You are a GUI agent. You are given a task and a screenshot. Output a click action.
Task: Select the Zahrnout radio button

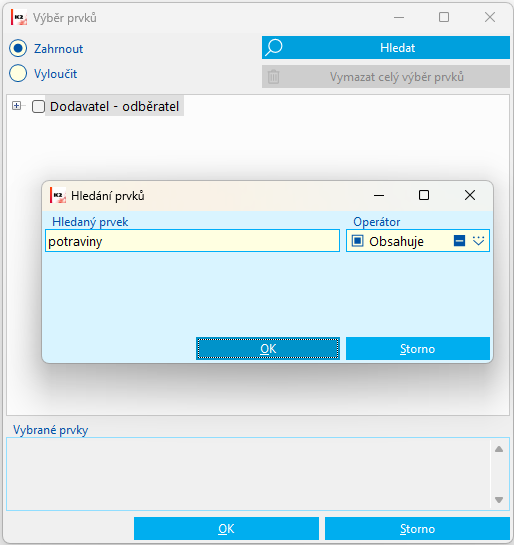[x=18, y=48]
